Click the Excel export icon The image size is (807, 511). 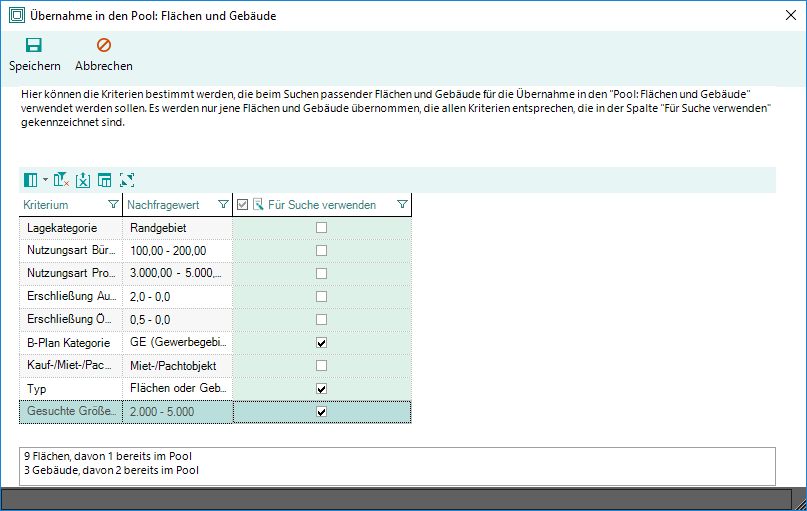(x=83, y=180)
